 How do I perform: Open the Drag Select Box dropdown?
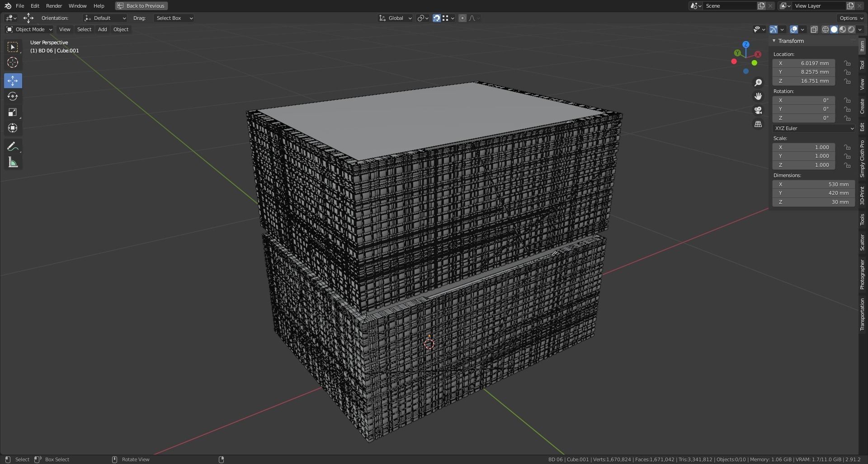[x=174, y=18]
